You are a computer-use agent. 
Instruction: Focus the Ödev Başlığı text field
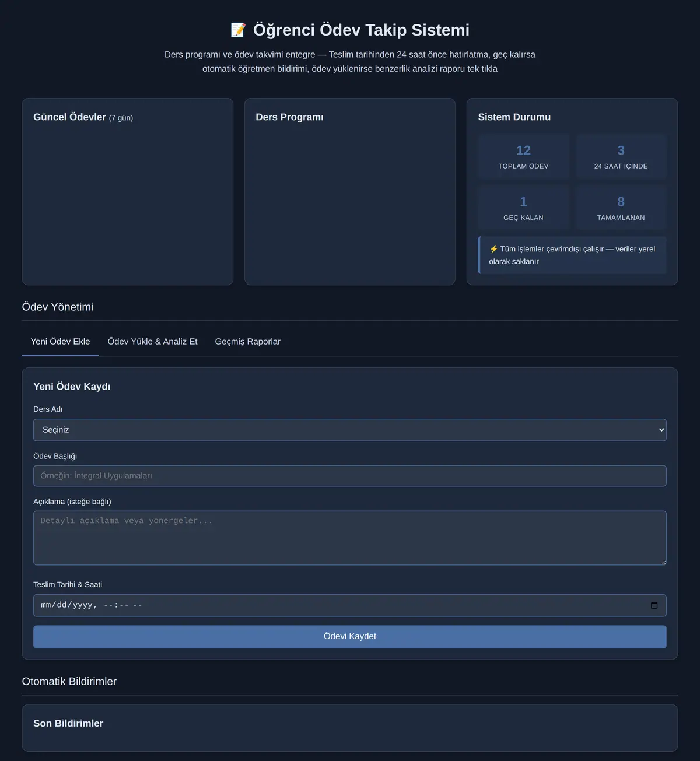350,476
